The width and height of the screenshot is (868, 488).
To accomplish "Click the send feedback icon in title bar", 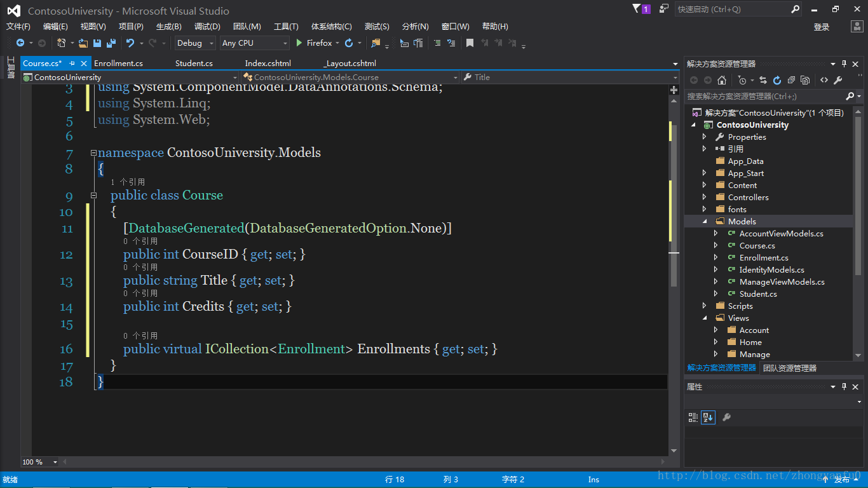I will pos(664,9).
